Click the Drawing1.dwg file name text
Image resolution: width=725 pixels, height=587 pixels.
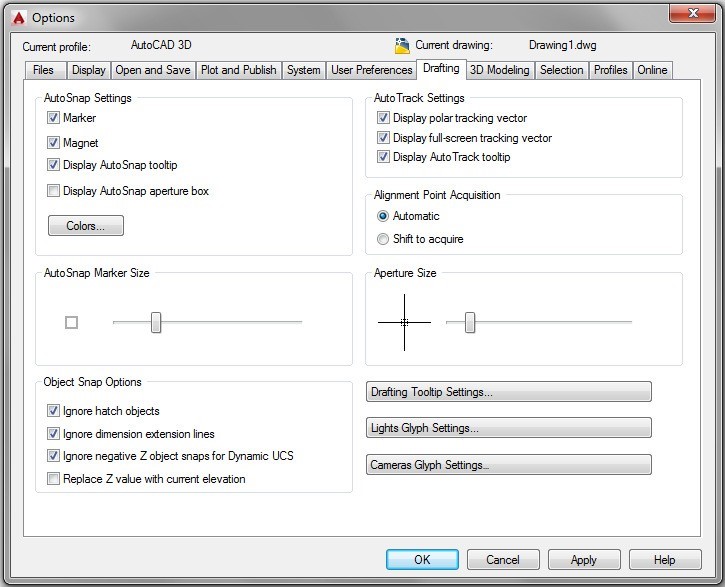(562, 45)
